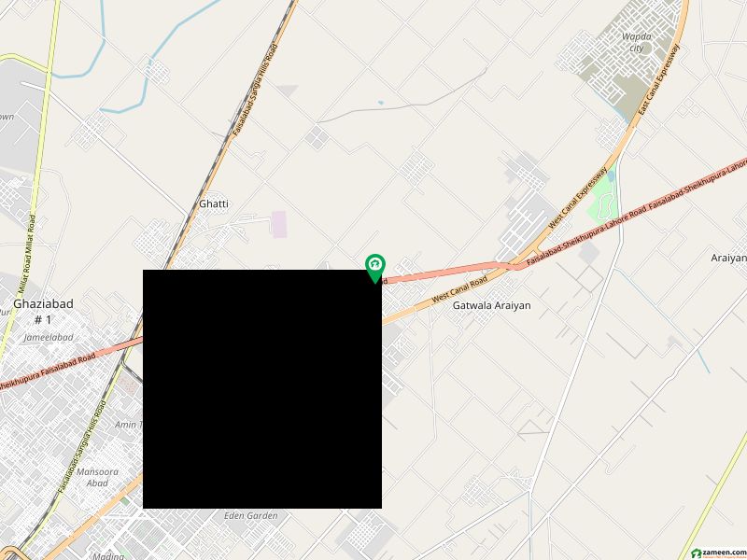747x560 pixels.
Task: Click the Gatwala Araiyan place name
Action: click(491, 305)
